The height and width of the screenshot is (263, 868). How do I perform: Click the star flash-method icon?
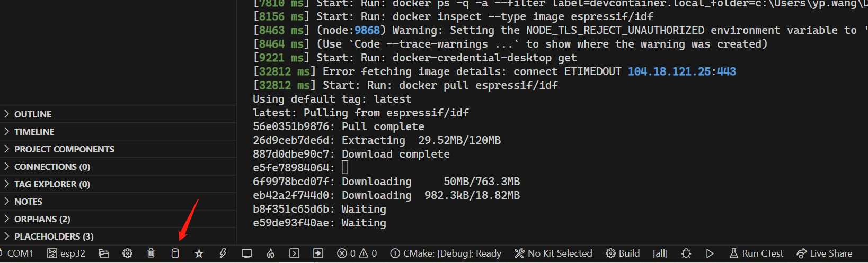pyautogui.click(x=199, y=253)
